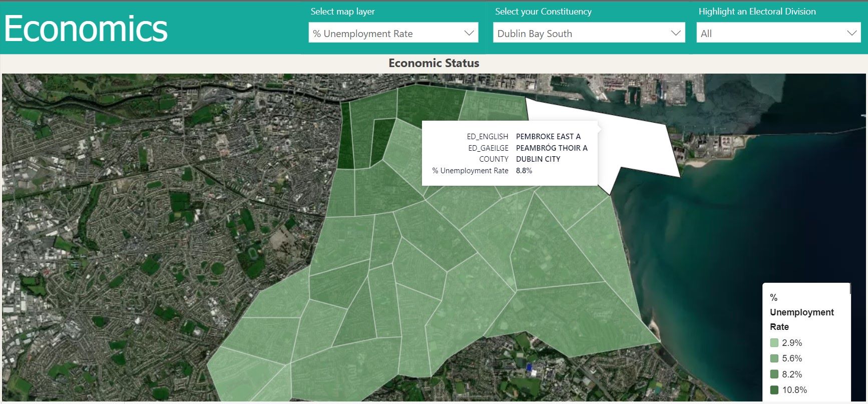Click the 5.6% legend color swatch
The height and width of the screenshot is (404, 868).
point(774,358)
